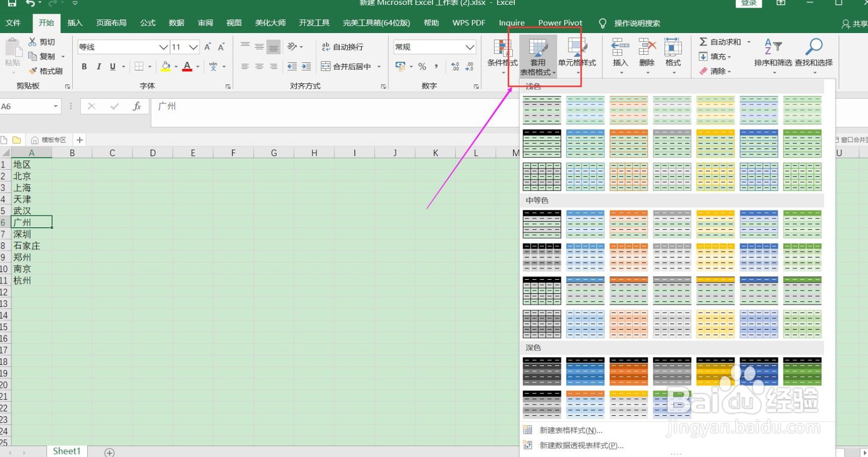Switch to Power Pivot tab
Image resolution: width=868 pixels, height=457 pixels.
(560, 23)
